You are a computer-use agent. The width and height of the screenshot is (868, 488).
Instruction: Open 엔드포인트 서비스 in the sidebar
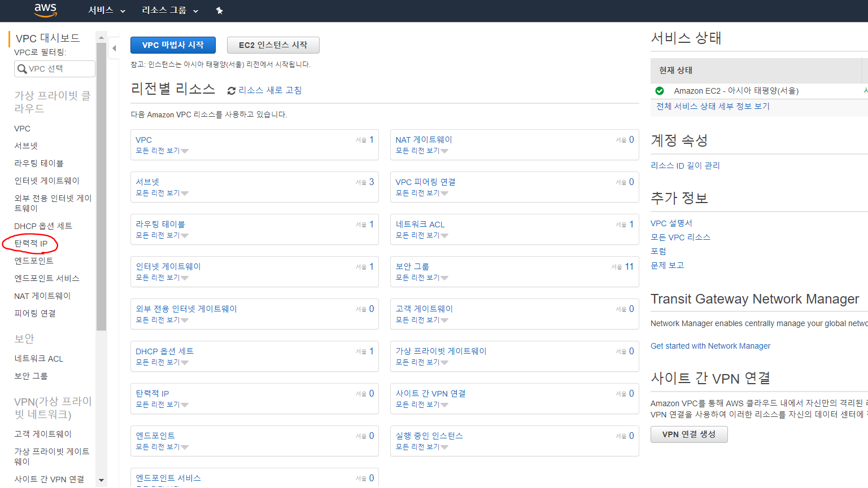[x=47, y=279]
